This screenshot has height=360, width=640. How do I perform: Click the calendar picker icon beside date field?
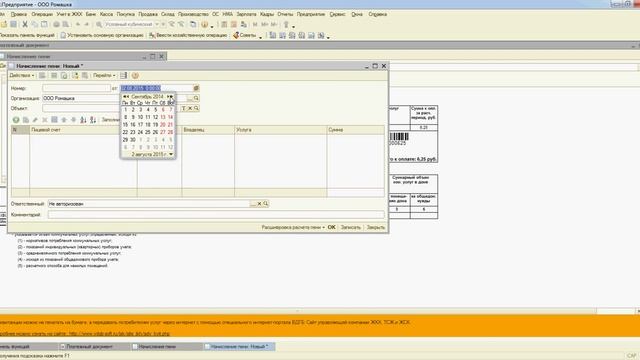tap(196, 88)
